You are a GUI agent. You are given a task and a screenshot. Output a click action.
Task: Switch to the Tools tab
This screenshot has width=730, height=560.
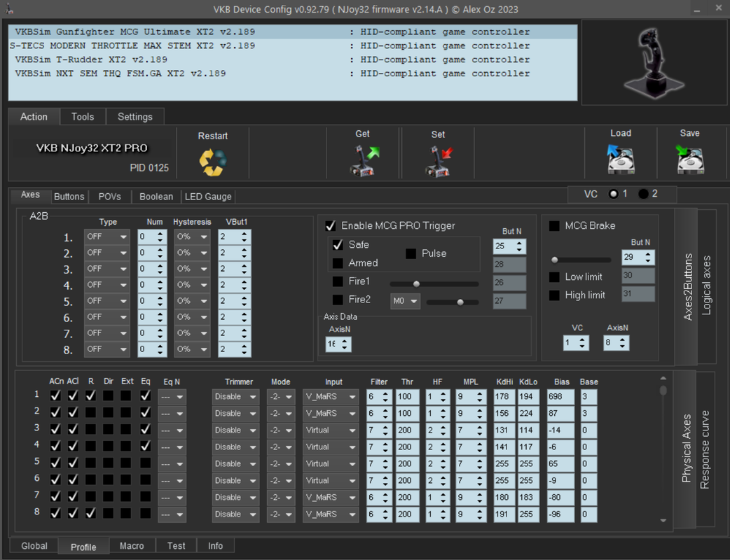click(x=83, y=117)
